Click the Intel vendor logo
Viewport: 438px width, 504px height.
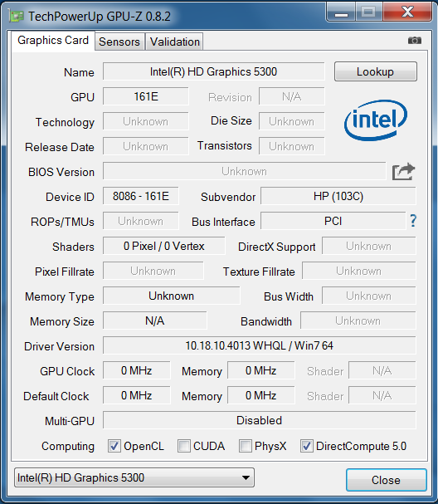pos(376,120)
